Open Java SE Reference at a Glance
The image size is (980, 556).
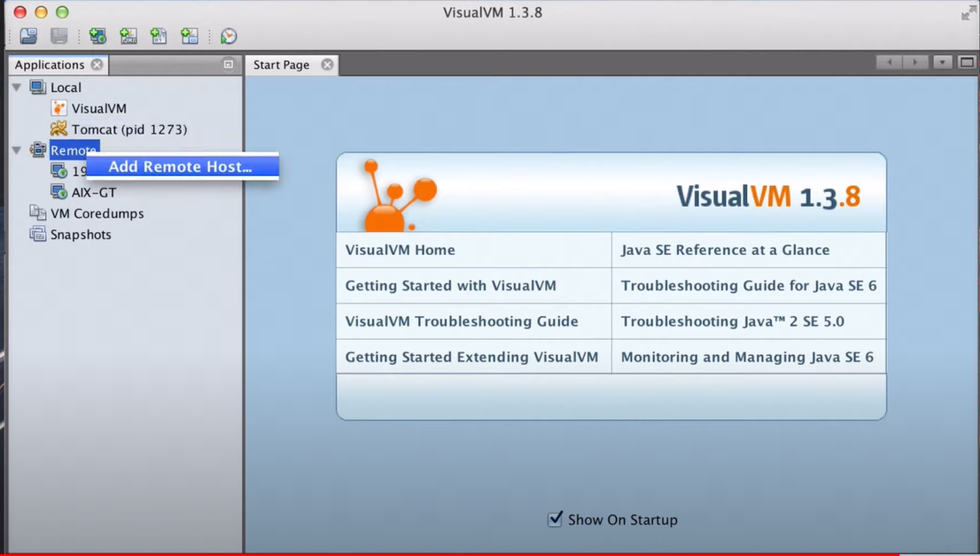725,250
